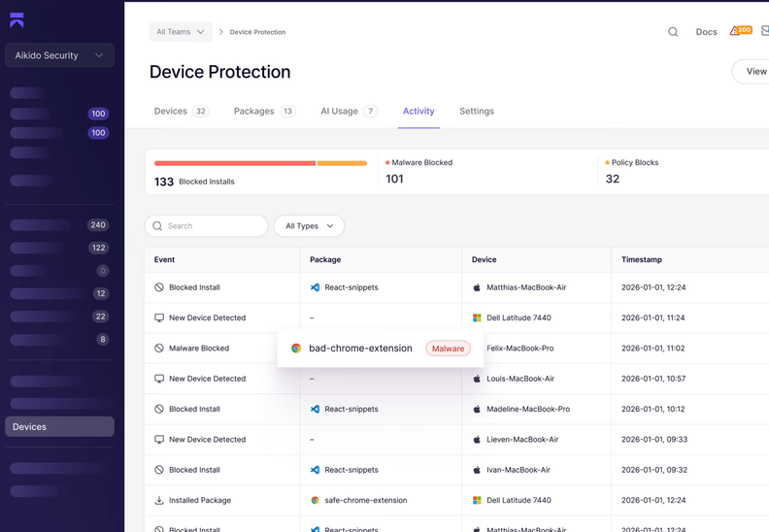This screenshot has height=532, width=769.
Task: Click the Apple icon beside Ivan-MacBook-Air
Action: point(477,470)
